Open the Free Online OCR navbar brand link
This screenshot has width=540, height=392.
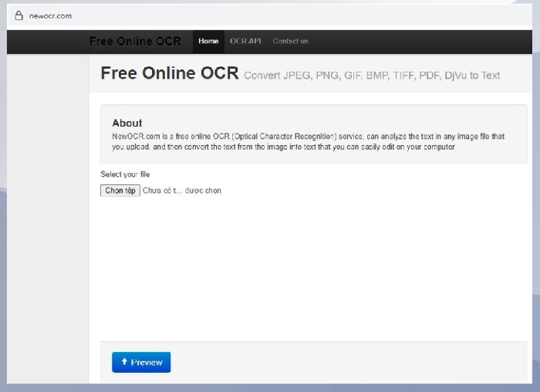point(135,41)
